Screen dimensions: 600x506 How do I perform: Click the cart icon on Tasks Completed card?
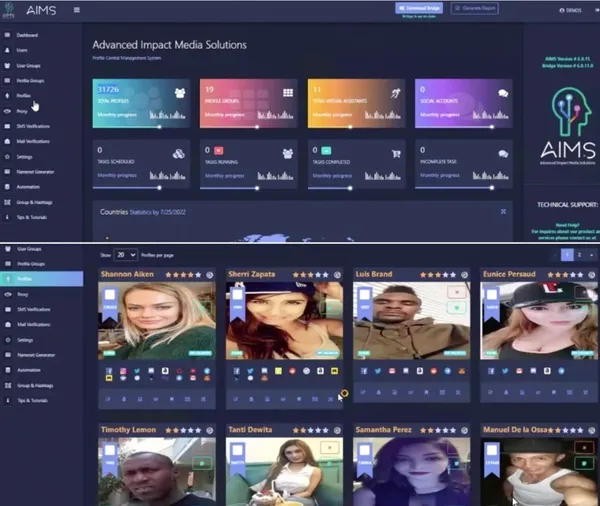(x=396, y=154)
